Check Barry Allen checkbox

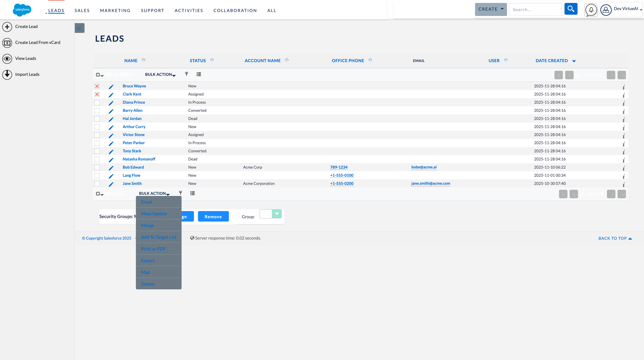coord(97,110)
